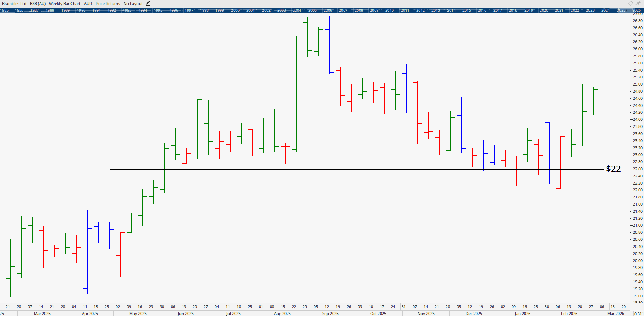Image resolution: width=644 pixels, height=316 pixels.
Task: Click the 0.311 value box at bottom right
Action: (x=639, y=314)
